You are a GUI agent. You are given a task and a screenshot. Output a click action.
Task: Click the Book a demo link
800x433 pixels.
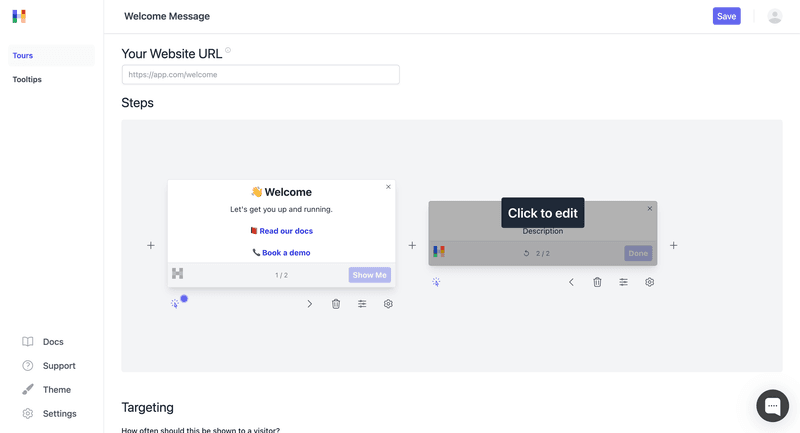285,253
